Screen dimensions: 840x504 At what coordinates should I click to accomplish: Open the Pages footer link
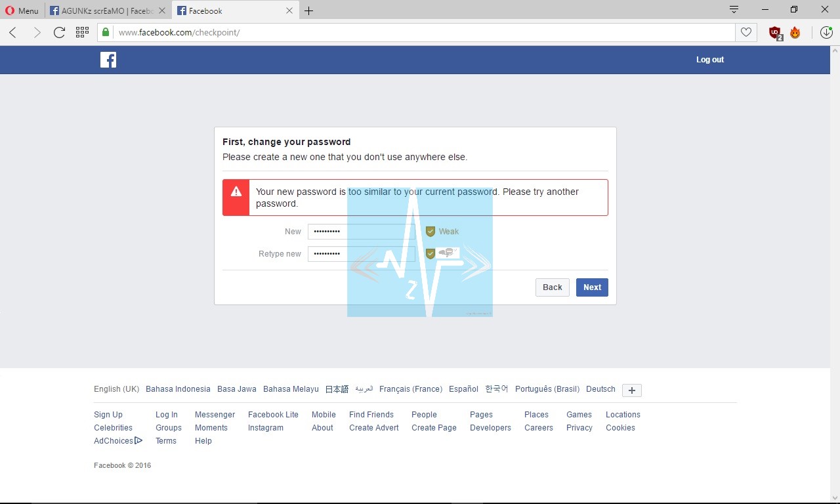tap(481, 415)
